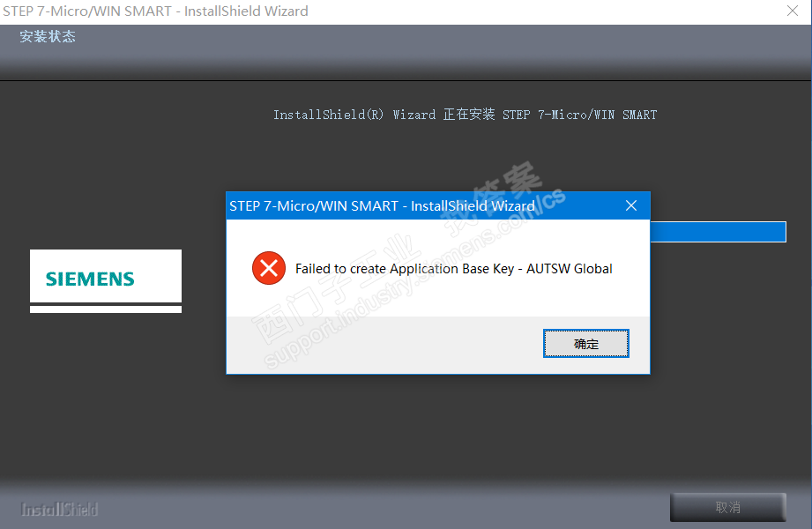The height and width of the screenshot is (529, 812).
Task: Click the blue installation progress bar
Action: coord(718,232)
